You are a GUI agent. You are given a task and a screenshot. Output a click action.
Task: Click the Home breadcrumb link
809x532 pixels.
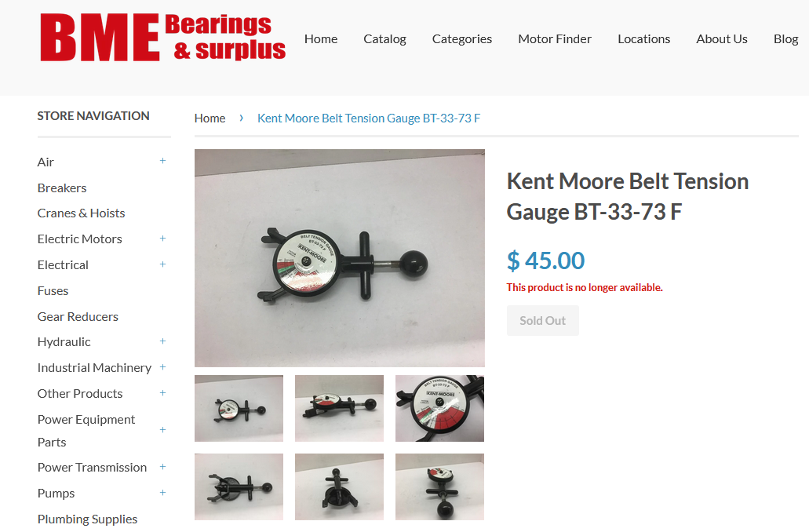pos(210,118)
